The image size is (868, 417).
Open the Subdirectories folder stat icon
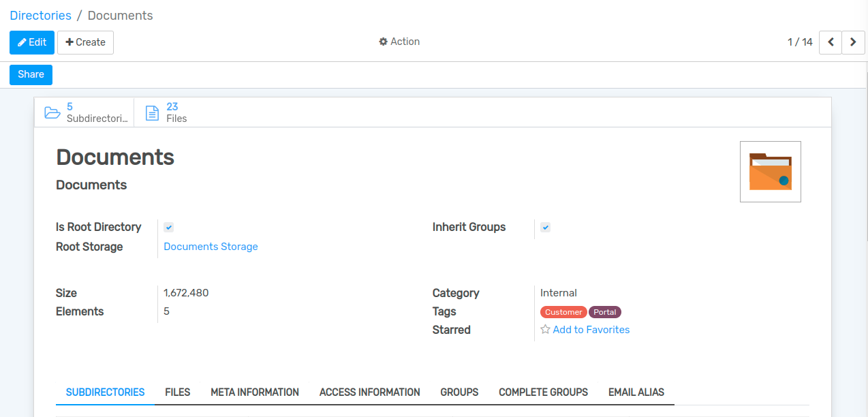(52, 112)
